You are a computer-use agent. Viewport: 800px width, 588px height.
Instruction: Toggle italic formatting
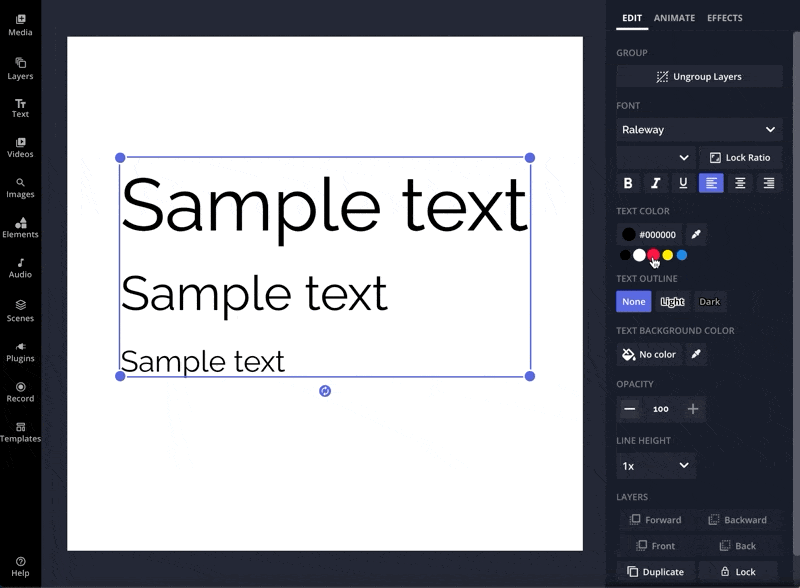656,183
